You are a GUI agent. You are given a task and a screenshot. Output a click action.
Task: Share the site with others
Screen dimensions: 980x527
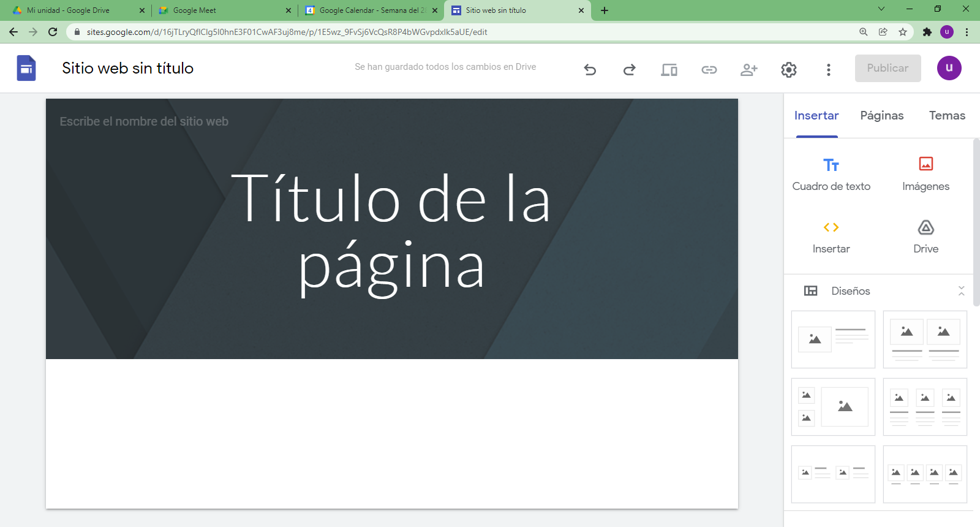tap(749, 70)
